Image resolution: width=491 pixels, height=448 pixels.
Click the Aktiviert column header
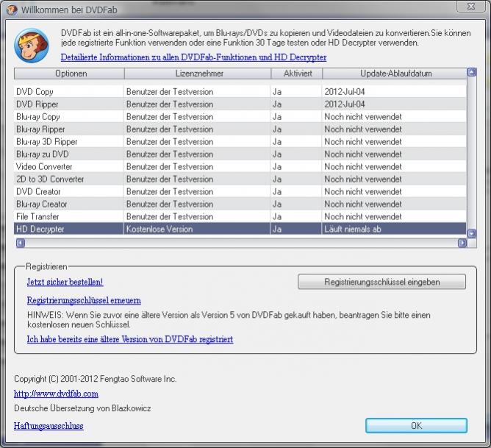(x=296, y=74)
